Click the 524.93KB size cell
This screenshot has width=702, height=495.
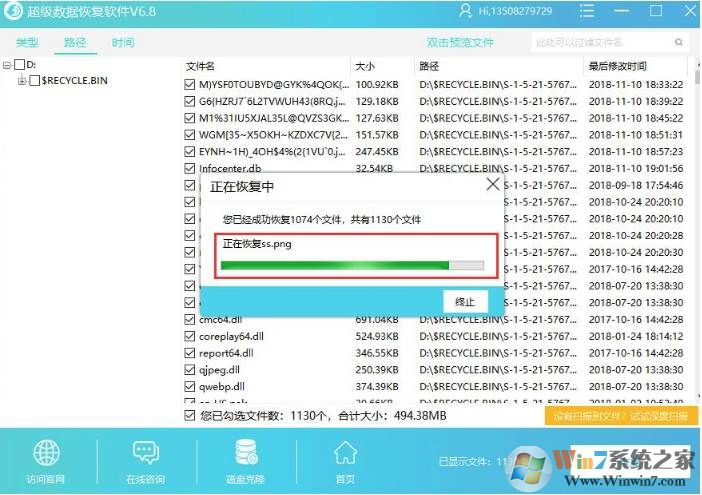377,336
